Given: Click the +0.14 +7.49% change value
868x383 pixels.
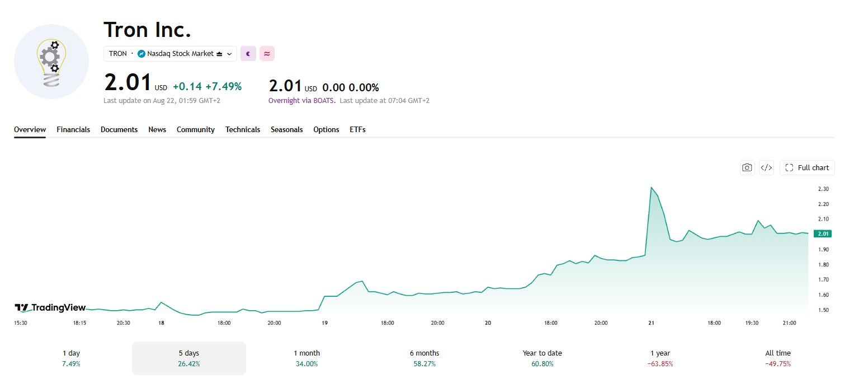Looking at the screenshot, I should tap(207, 87).
